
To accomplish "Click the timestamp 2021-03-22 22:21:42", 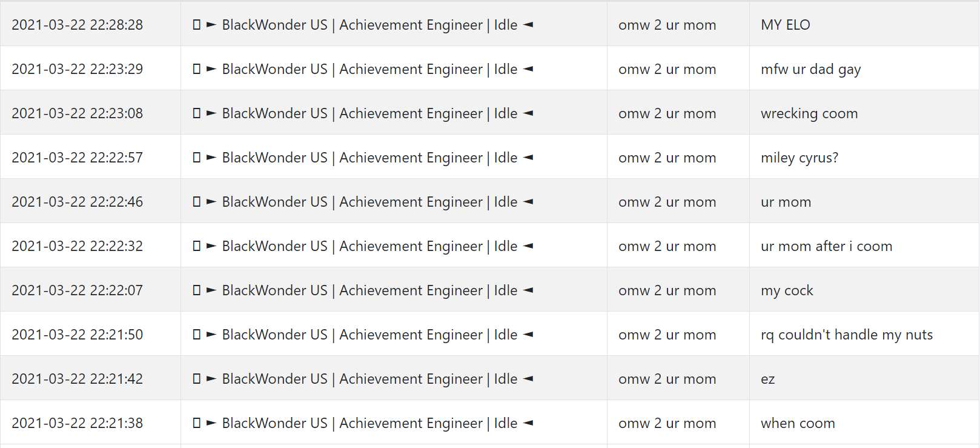I will (78, 379).
